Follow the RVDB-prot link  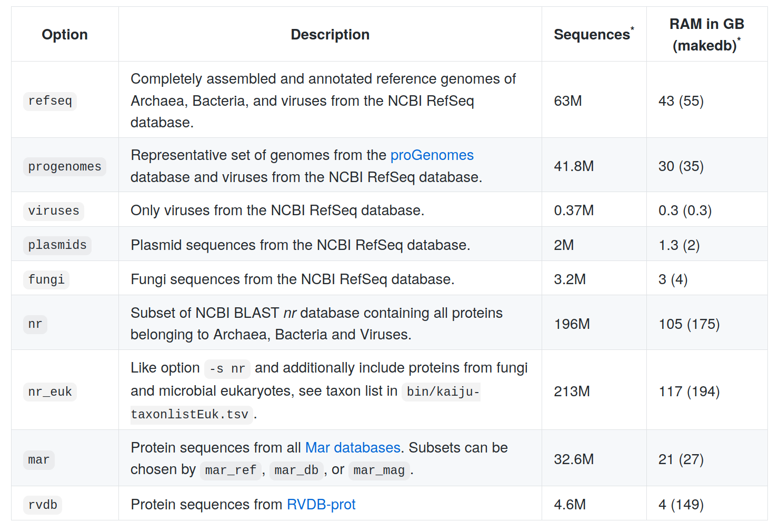pyautogui.click(x=321, y=505)
